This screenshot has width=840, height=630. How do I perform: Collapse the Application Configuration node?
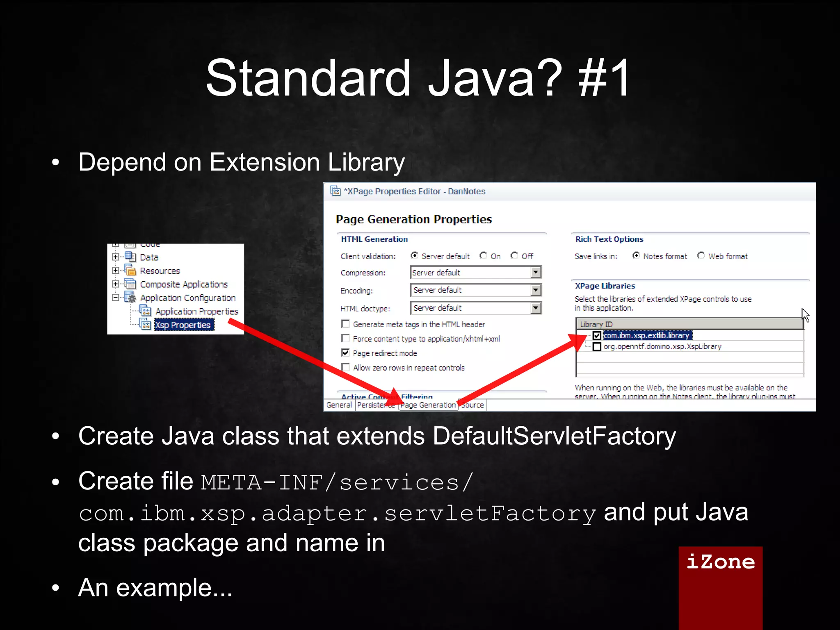pyautogui.click(x=115, y=298)
